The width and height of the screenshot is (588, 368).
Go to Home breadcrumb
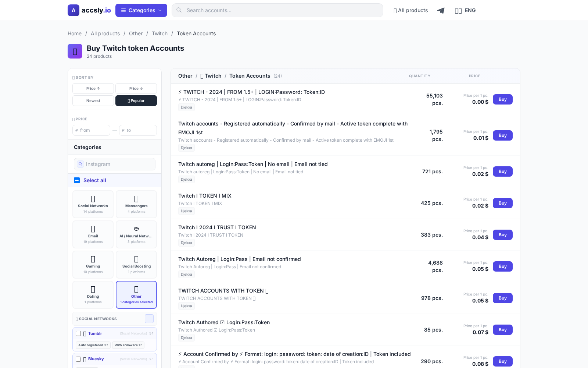pos(75,33)
